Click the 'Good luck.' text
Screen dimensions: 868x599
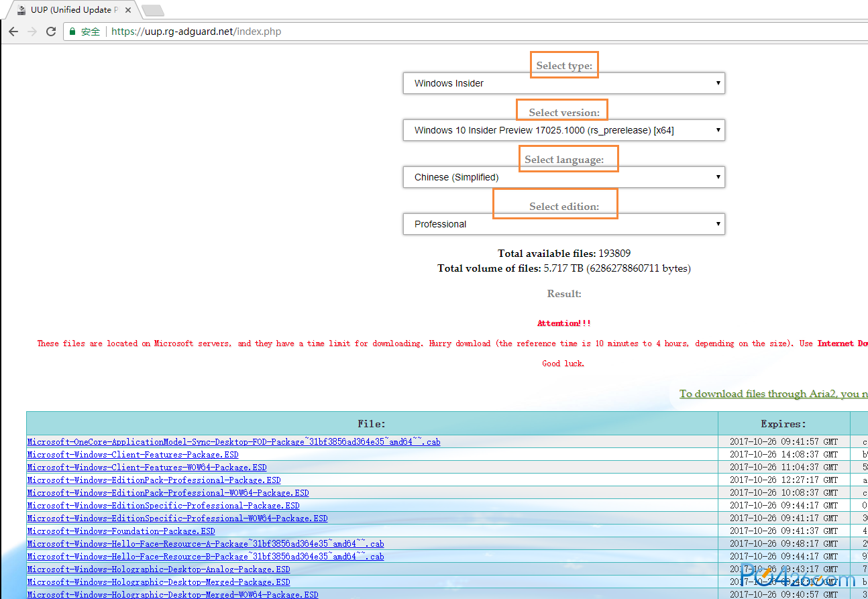point(563,364)
